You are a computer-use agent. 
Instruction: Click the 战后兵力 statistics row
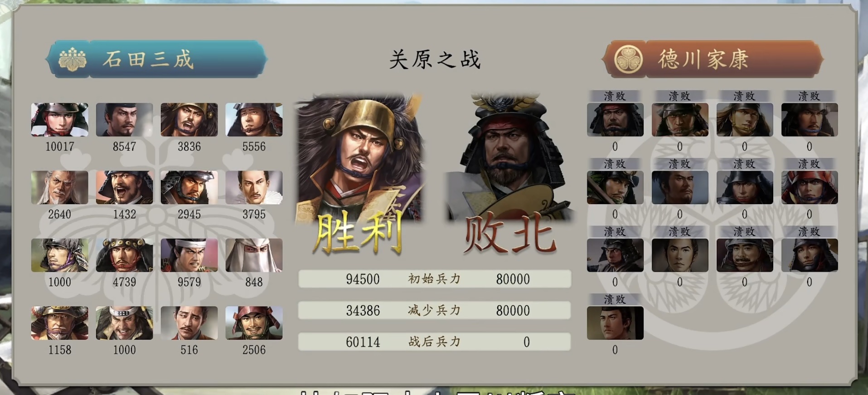[x=435, y=341]
